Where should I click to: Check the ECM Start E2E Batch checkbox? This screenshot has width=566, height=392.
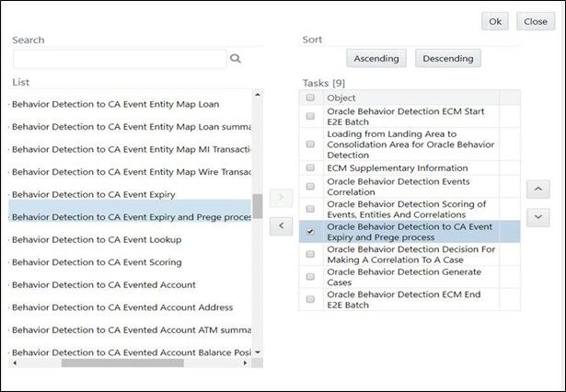pyautogui.click(x=310, y=116)
